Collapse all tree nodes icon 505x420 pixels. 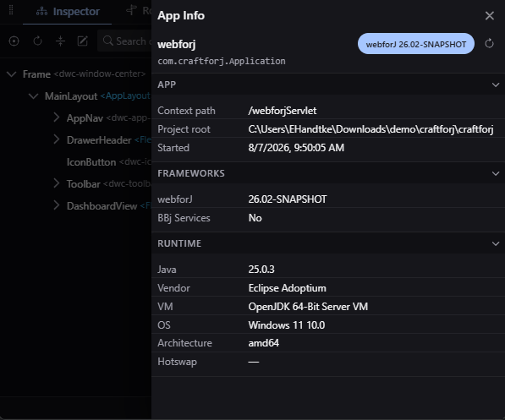[x=61, y=41]
